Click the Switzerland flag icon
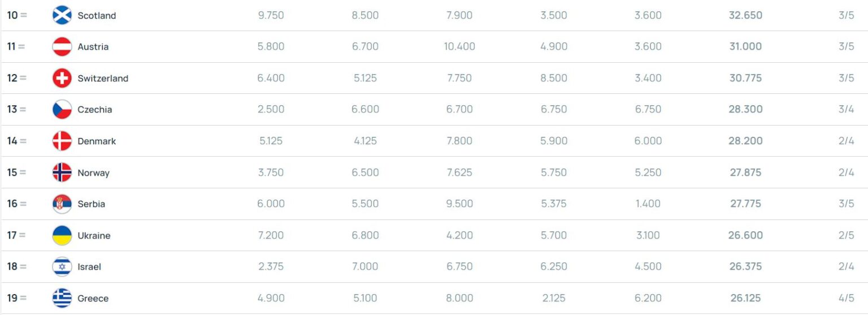This screenshot has width=868, height=315. [62, 78]
